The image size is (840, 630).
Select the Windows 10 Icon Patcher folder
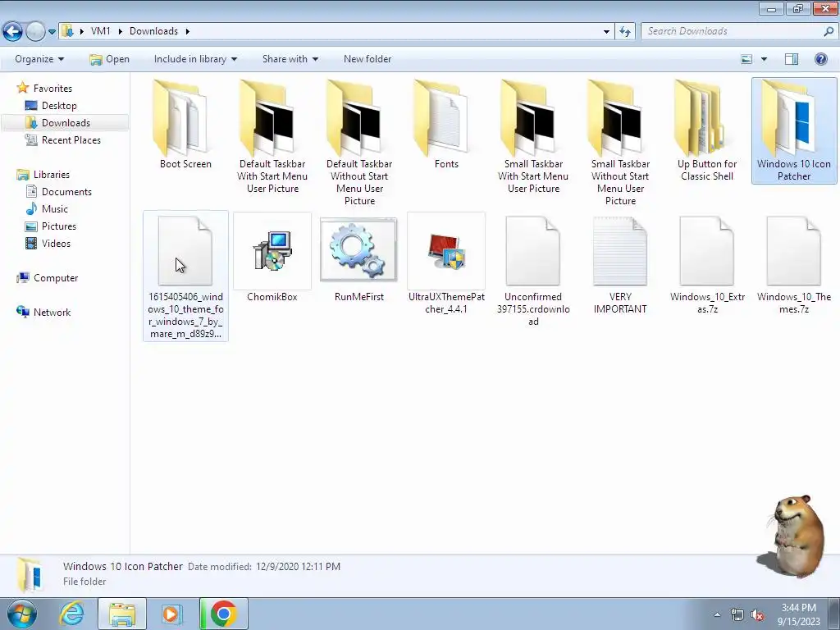794,130
